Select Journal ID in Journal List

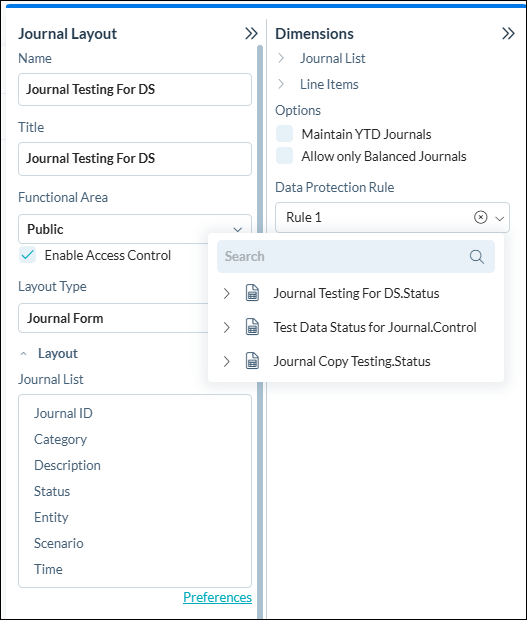coord(63,413)
